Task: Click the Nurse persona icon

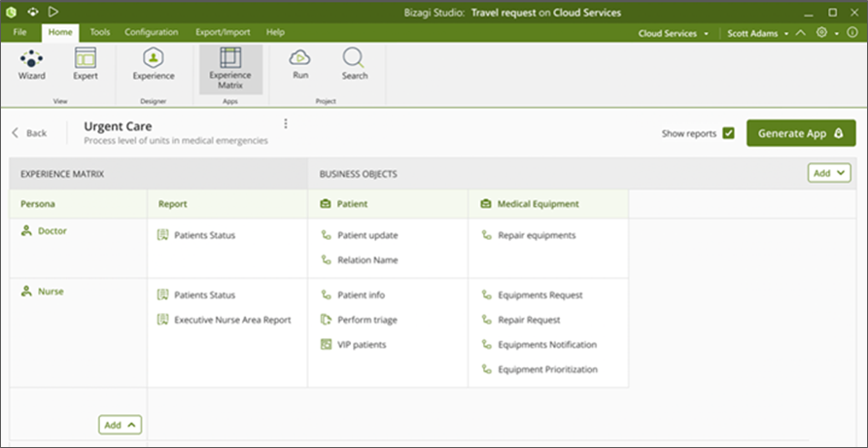Action: pos(26,292)
